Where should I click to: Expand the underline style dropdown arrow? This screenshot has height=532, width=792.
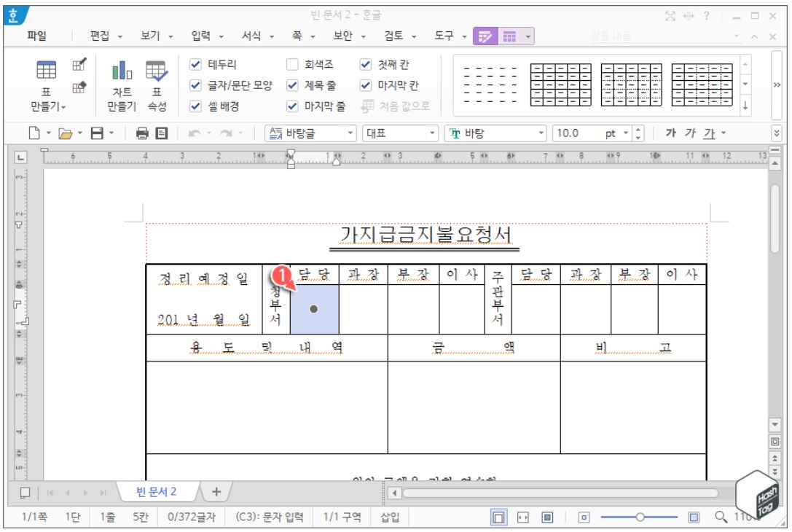point(724,133)
